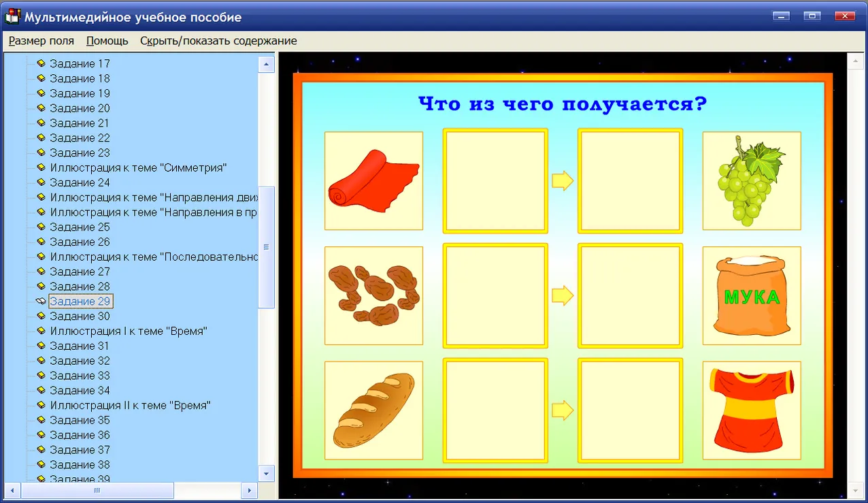The height and width of the screenshot is (503, 868).
Task: Click the book icon beside Иллюстрация "Симметрия"
Action: coord(41,167)
